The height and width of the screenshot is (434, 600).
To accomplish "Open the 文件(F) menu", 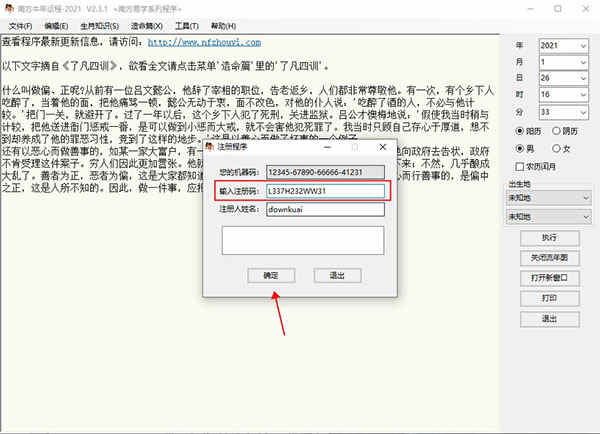I will pos(20,26).
